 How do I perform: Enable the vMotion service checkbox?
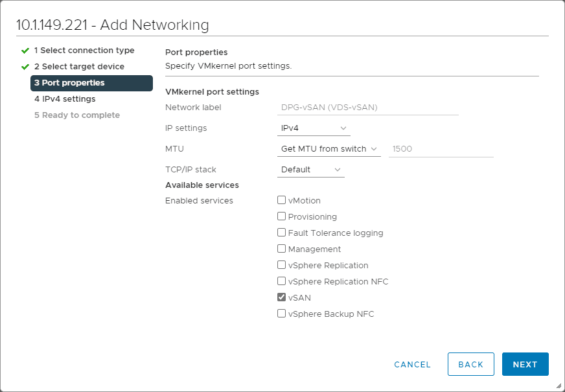[x=282, y=201]
